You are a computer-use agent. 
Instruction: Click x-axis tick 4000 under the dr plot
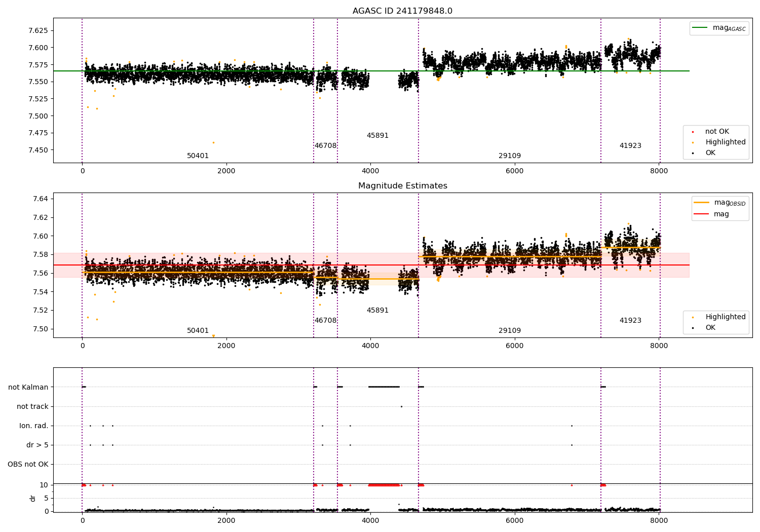[370, 521]
